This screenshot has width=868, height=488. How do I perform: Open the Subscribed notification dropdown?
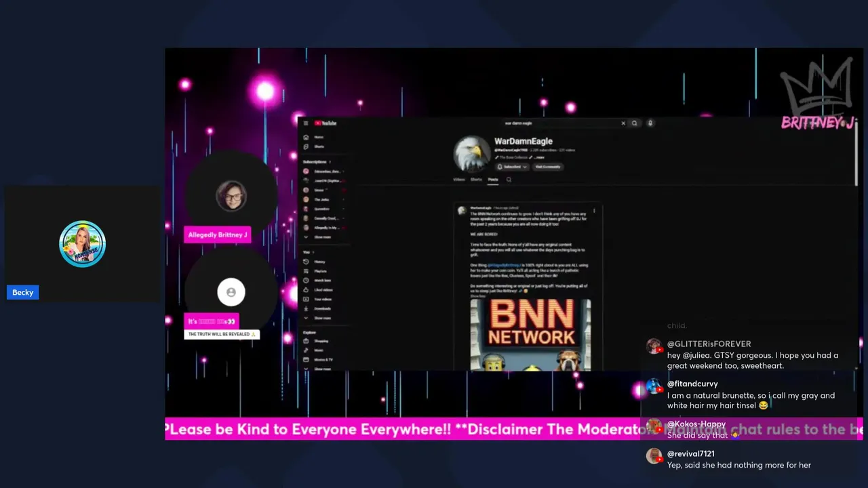(x=512, y=167)
